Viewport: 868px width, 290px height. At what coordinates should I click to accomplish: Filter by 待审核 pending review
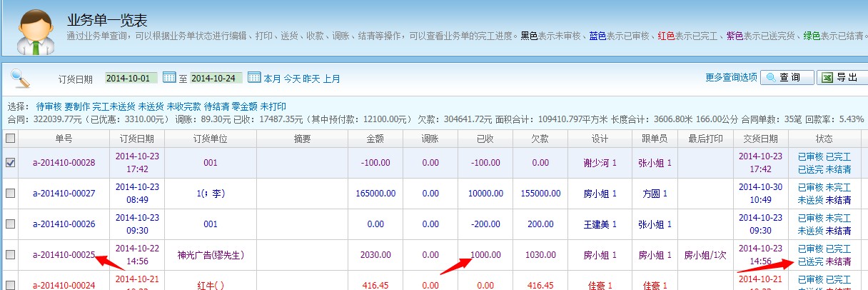(x=49, y=106)
